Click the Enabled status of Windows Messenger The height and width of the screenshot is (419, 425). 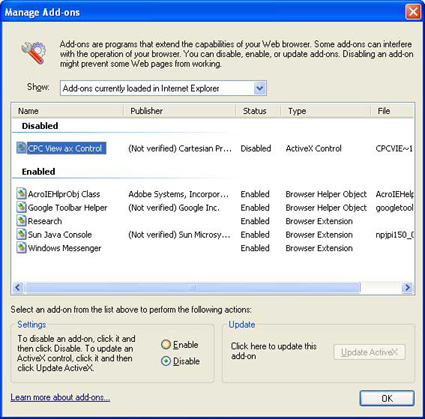[x=255, y=248]
